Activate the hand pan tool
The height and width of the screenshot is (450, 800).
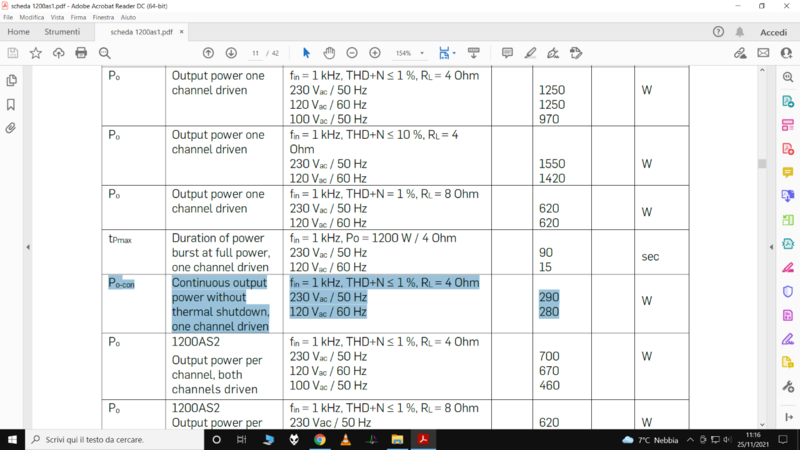coord(329,53)
